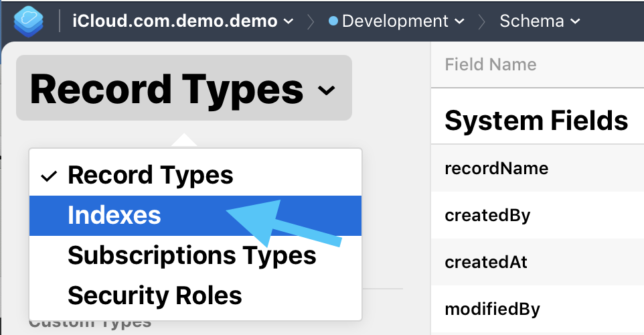Click the CloudKit dashboard logo icon
This screenshot has height=335, width=644.
(28, 21)
